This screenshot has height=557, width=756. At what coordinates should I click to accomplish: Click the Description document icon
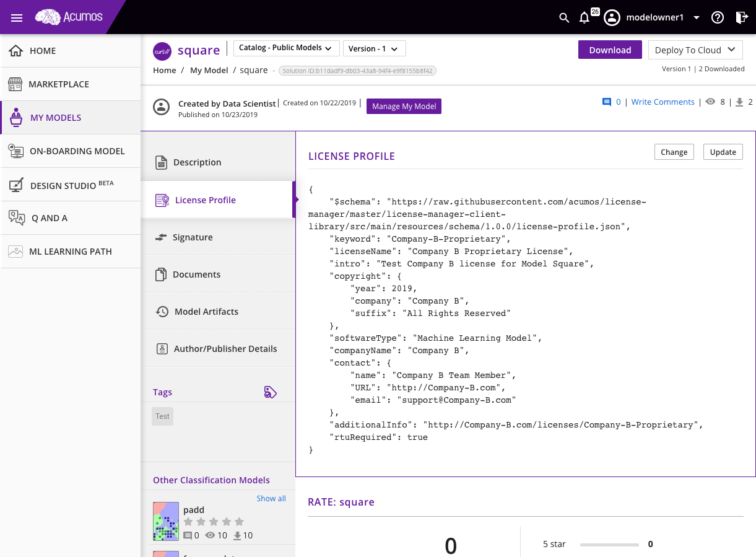tap(161, 162)
